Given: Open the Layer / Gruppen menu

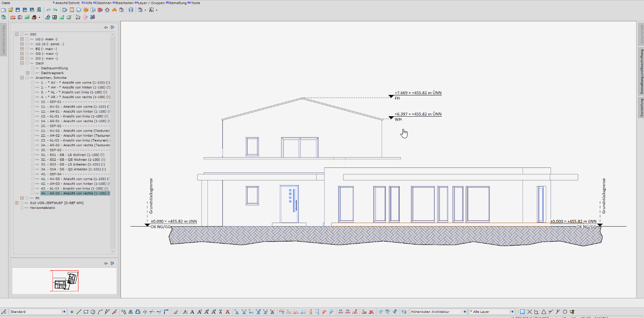Looking at the screenshot, I should point(150,3).
